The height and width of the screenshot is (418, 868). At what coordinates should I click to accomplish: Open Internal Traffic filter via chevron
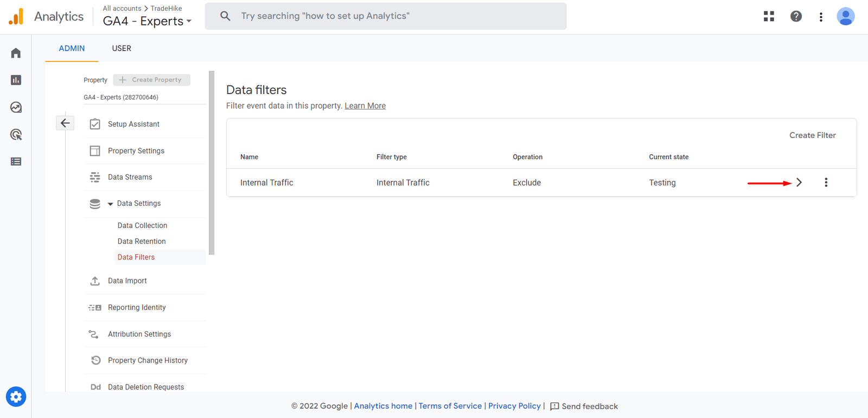click(x=799, y=182)
